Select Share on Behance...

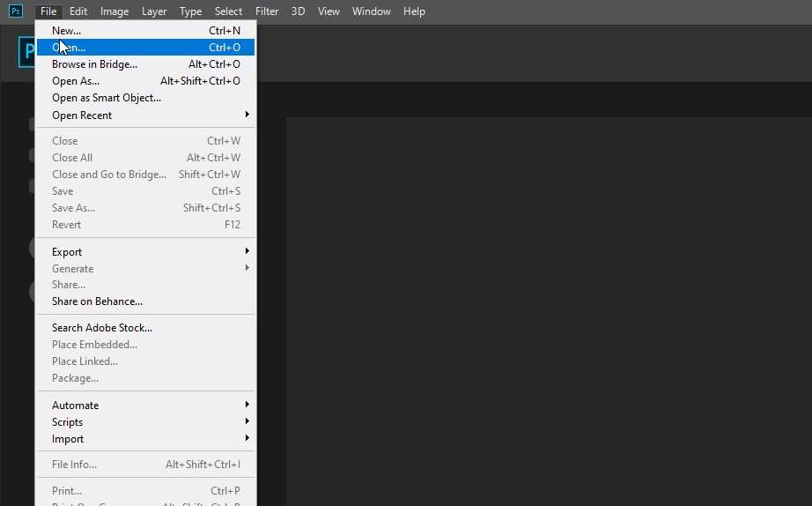[x=145, y=301]
